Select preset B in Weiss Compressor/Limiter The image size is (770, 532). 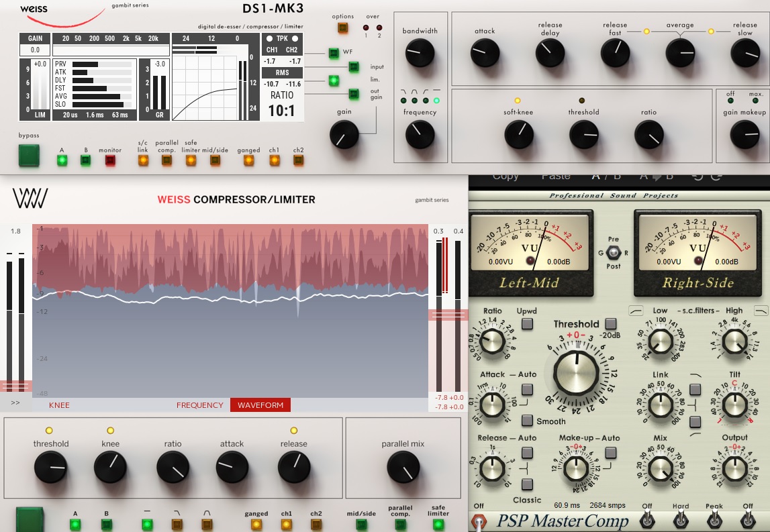click(106, 524)
